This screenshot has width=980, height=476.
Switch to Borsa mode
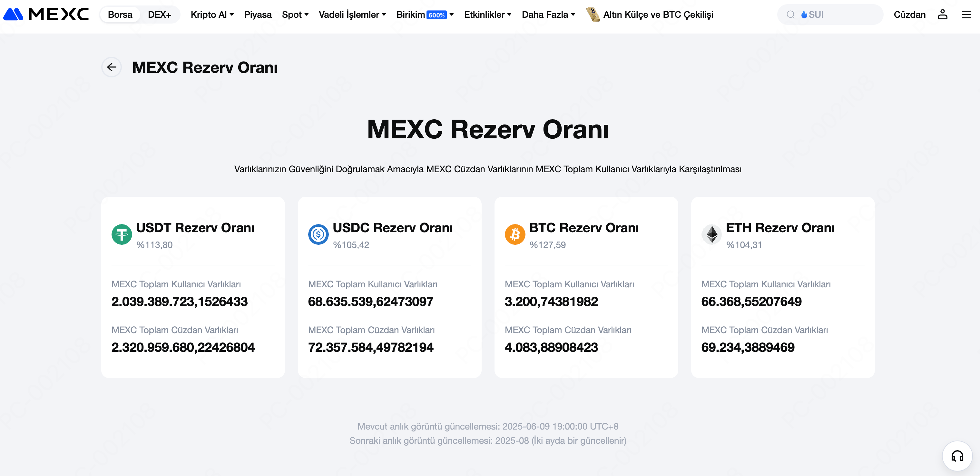tap(120, 15)
